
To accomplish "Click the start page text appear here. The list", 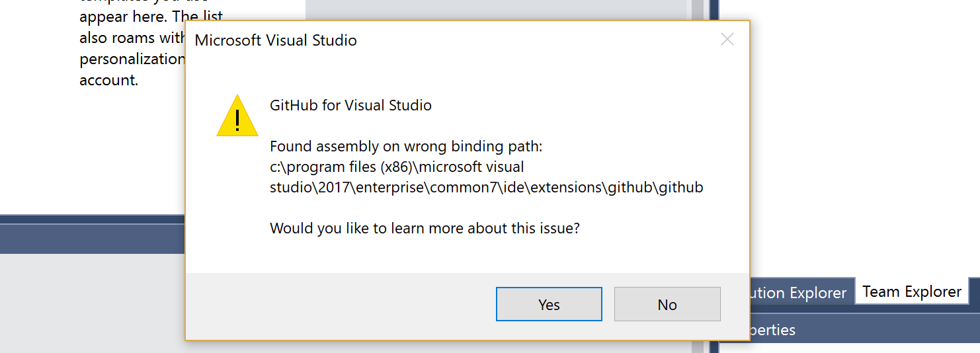I will coord(151,17).
